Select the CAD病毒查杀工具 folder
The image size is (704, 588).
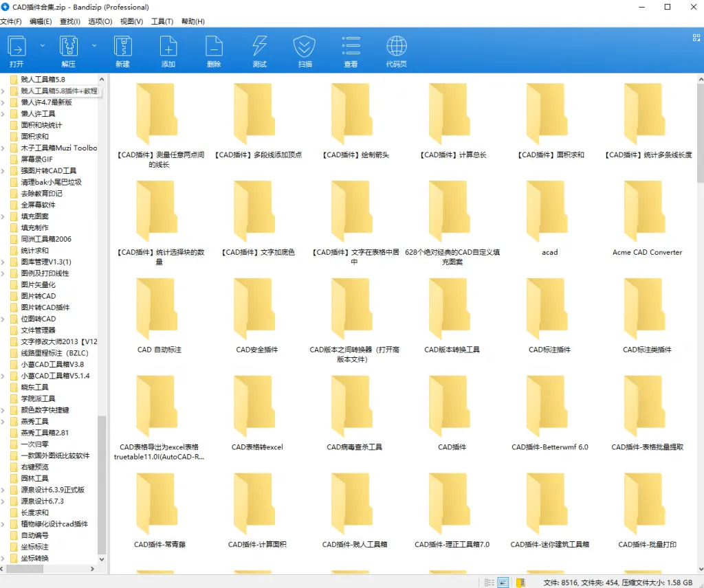354,413
